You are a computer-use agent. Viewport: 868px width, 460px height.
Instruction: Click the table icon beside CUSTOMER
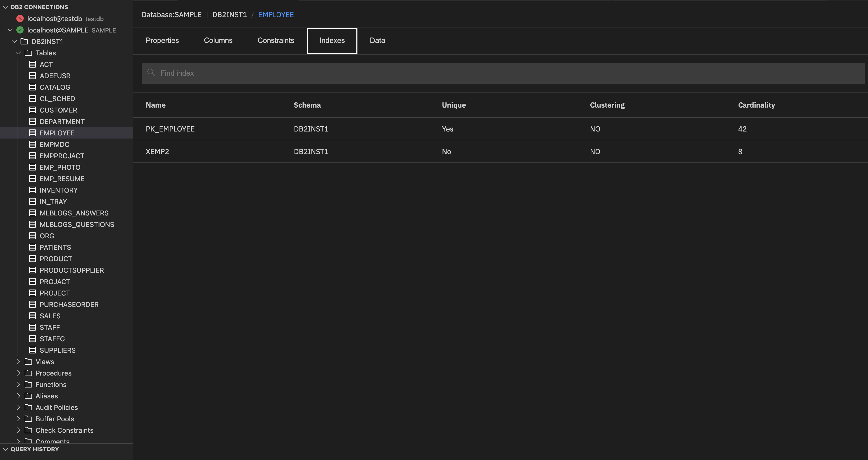coord(32,110)
